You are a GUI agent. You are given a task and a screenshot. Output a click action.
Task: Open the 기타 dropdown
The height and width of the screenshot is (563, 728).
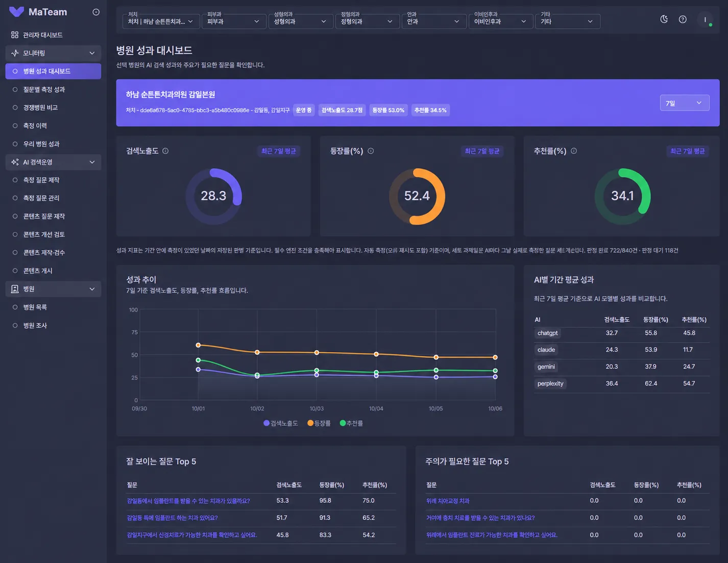(567, 21)
